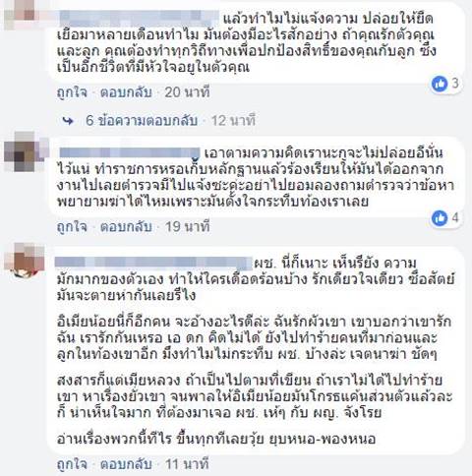Screen dimensions: 472x476
Task: Open blurred author name of second comment
Action: (x=130, y=153)
